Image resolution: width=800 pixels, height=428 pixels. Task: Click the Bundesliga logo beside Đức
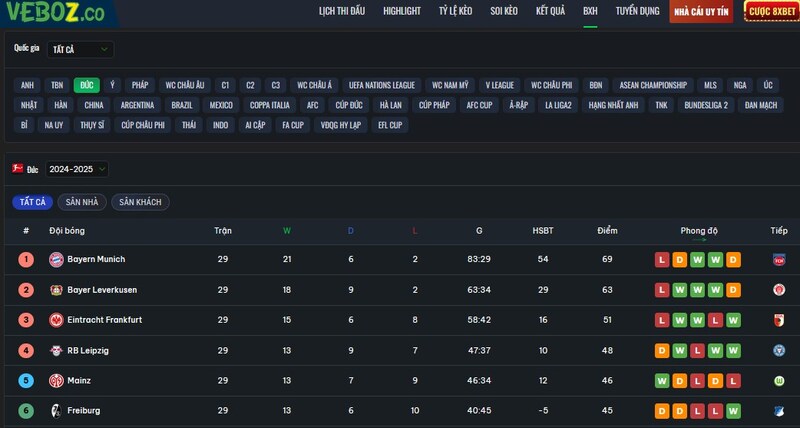[x=18, y=168]
